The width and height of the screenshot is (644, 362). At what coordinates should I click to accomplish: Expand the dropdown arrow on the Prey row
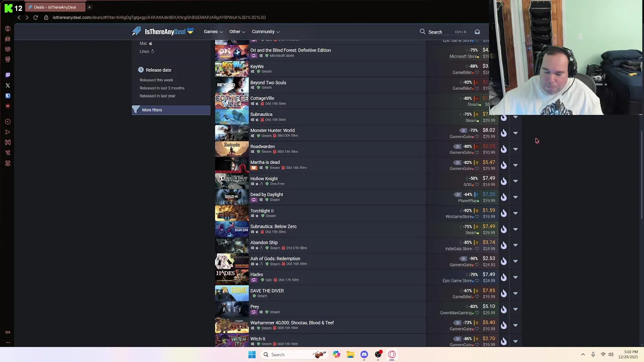click(515, 310)
